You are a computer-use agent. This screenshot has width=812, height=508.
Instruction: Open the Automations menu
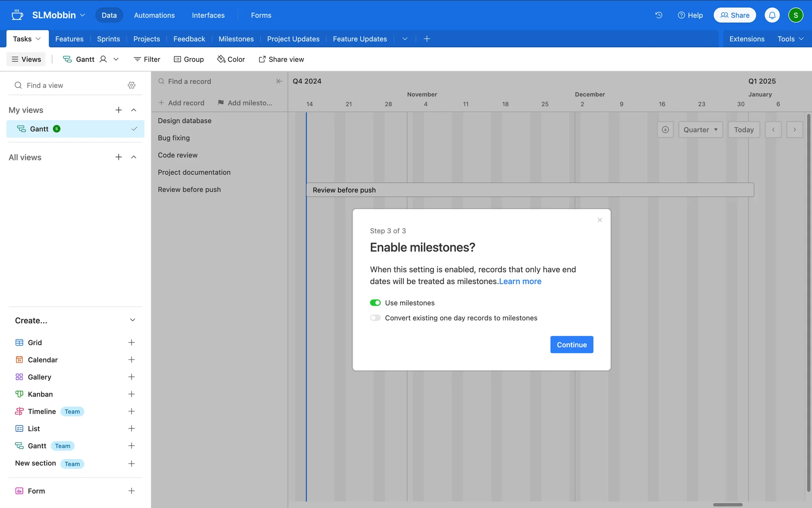[154, 15]
